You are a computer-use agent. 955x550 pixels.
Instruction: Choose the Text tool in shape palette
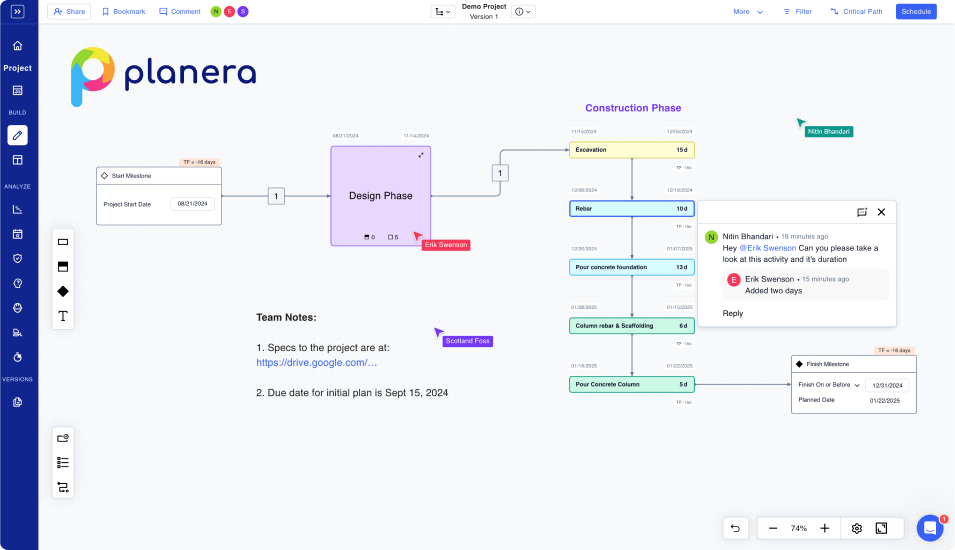(x=63, y=316)
